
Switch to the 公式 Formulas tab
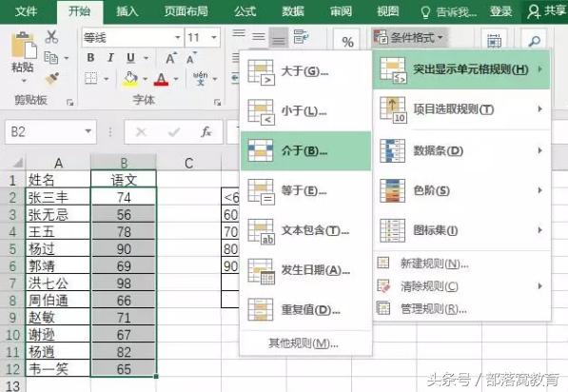pos(245,11)
